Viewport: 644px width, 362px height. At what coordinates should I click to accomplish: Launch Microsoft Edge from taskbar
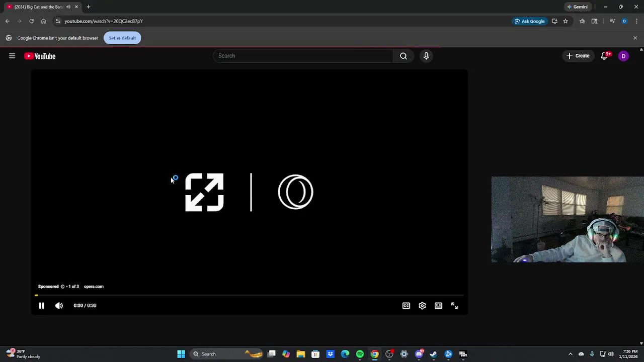click(x=345, y=354)
